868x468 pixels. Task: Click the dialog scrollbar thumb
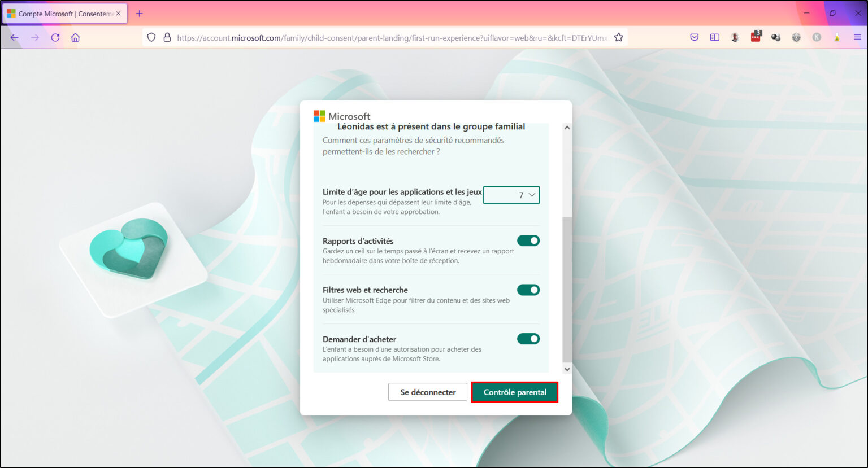point(567,290)
